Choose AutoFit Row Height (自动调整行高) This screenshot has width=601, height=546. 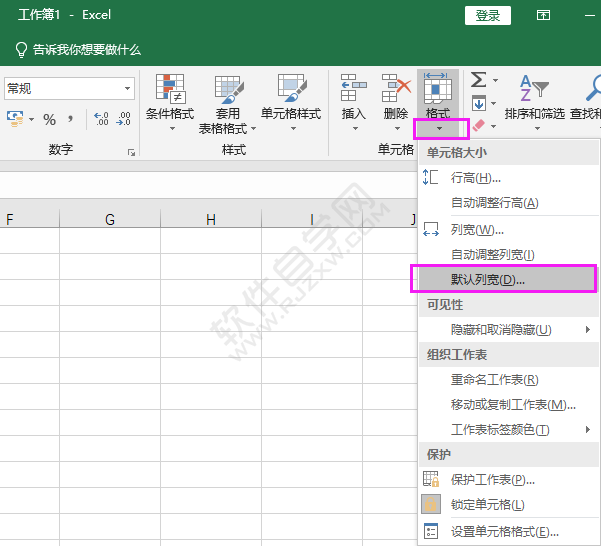(509, 203)
